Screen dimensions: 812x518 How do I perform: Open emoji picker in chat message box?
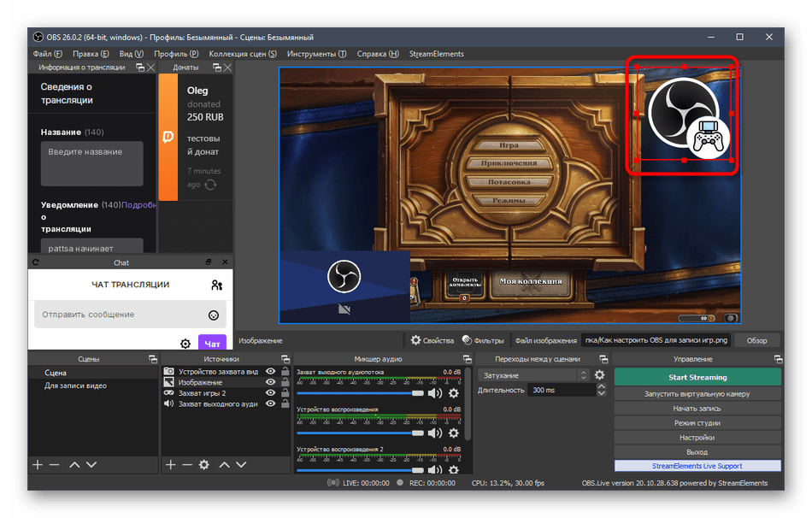coord(214,315)
